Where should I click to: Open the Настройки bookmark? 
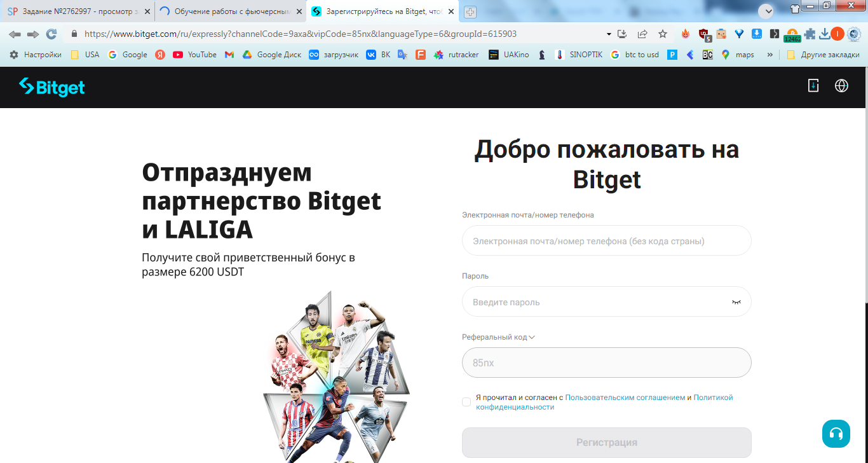click(35, 55)
